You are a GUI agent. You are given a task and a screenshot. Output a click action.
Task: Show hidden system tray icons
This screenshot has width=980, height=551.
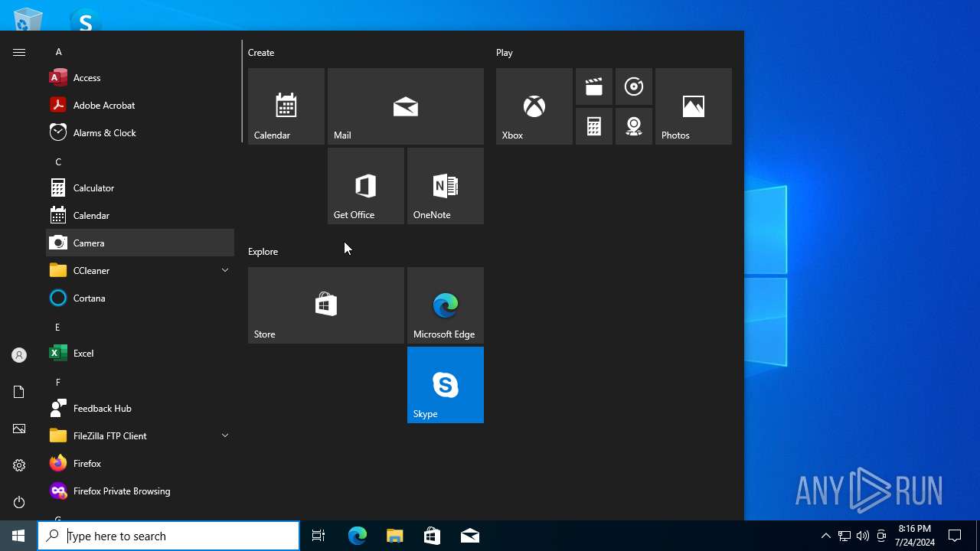[825, 536]
